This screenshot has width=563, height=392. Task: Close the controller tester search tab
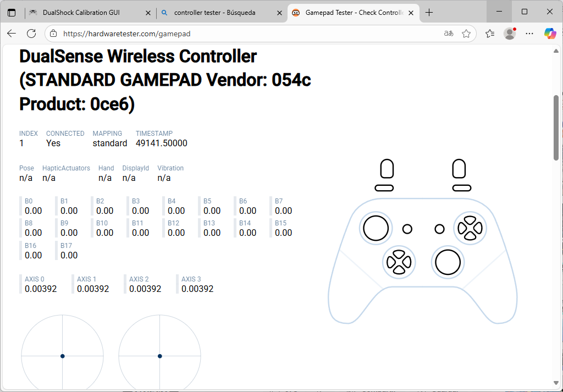coord(280,13)
